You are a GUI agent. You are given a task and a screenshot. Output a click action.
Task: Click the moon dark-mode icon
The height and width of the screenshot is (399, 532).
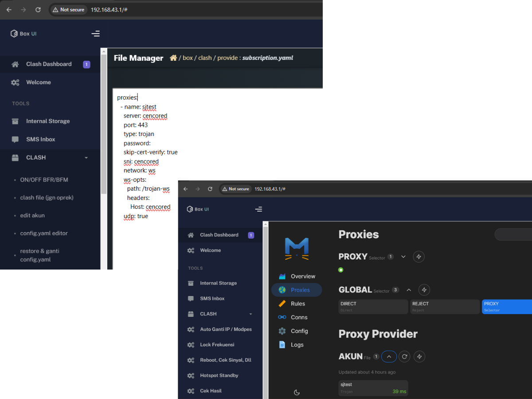coord(297,392)
